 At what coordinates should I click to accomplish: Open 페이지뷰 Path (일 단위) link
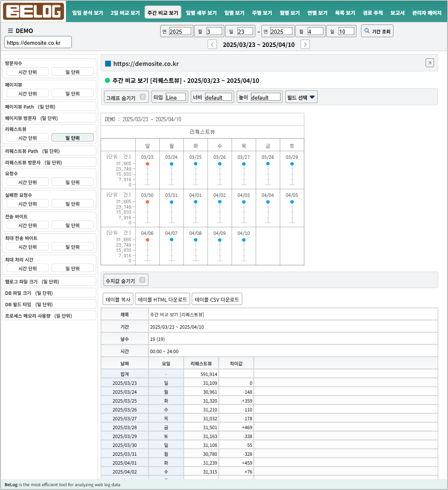[x=49, y=106]
